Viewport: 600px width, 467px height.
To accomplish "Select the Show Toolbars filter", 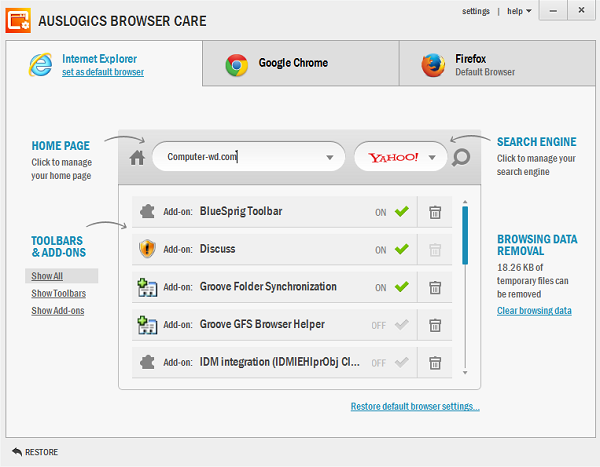I will pyautogui.click(x=59, y=294).
